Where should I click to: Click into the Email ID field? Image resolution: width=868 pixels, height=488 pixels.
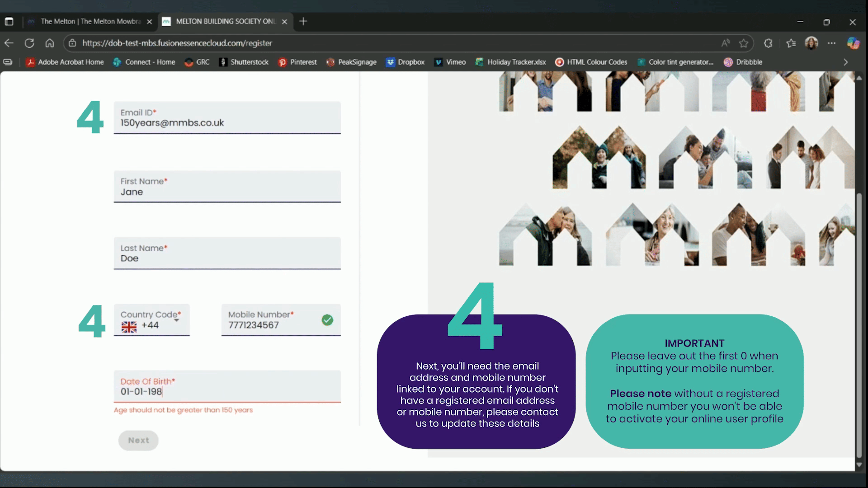(227, 117)
